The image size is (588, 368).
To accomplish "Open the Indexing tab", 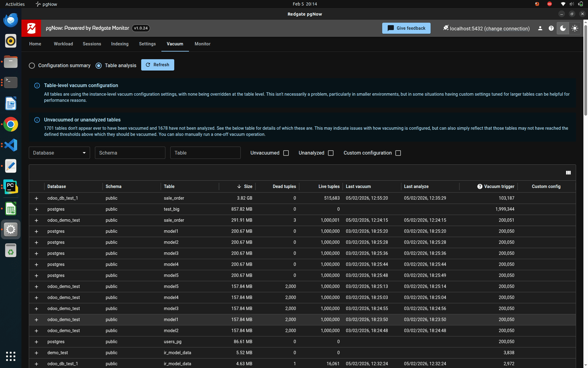I will (120, 44).
